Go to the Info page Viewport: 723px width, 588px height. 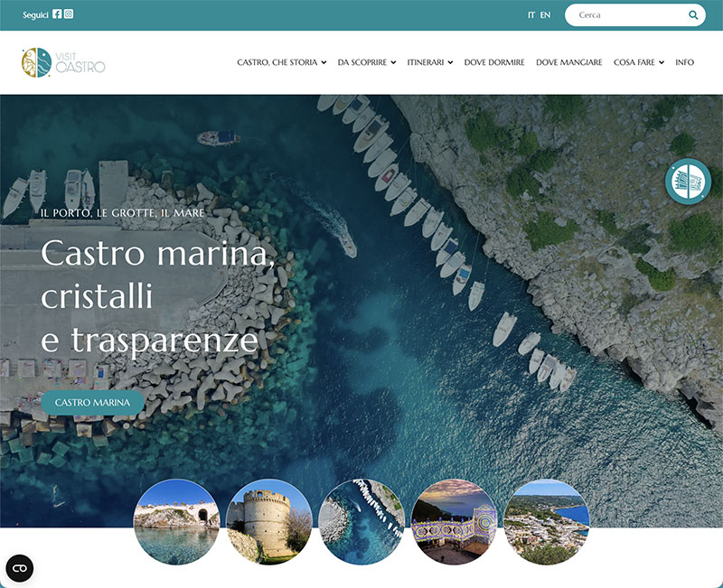click(x=684, y=62)
